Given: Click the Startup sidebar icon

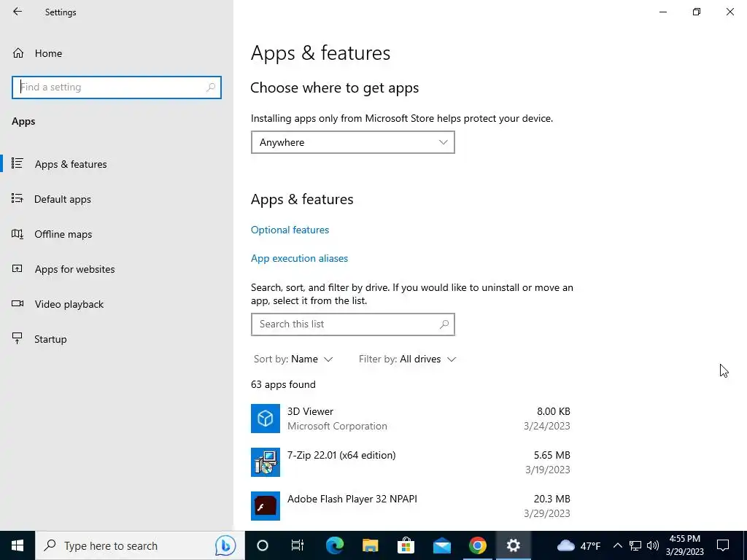Looking at the screenshot, I should pyautogui.click(x=18, y=338).
